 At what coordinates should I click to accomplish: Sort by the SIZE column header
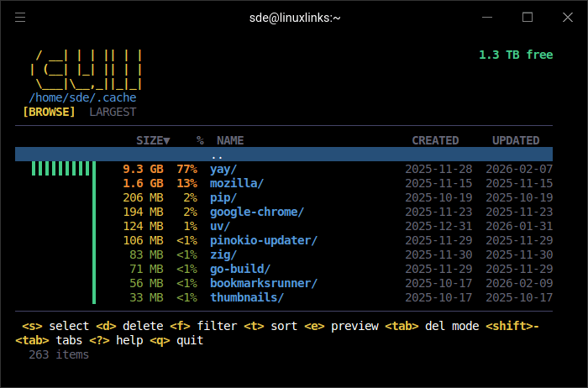[x=153, y=140]
